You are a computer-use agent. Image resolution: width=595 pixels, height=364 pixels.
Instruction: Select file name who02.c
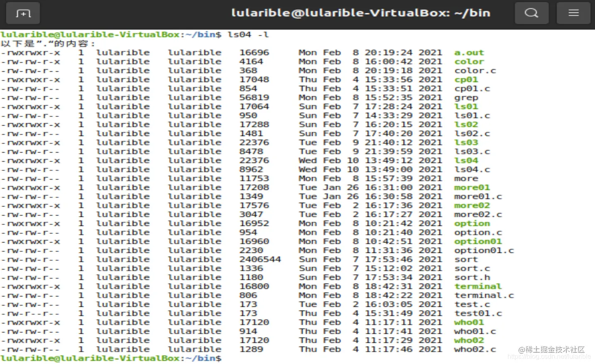(x=475, y=349)
